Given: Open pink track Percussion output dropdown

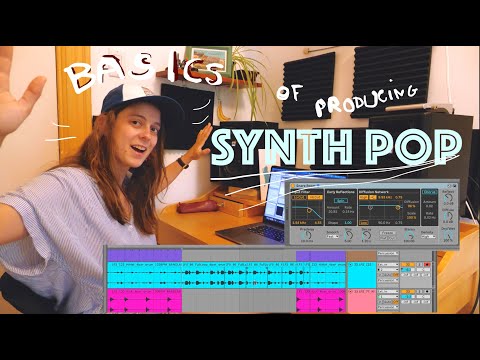Looking at the screenshot, I should (x=388, y=307).
